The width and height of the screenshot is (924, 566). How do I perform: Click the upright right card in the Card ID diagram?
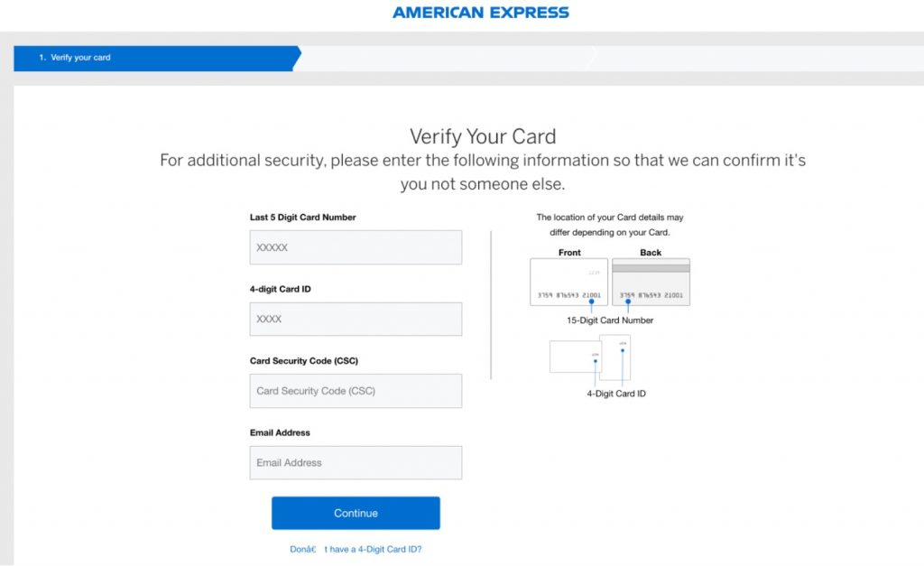click(x=616, y=357)
